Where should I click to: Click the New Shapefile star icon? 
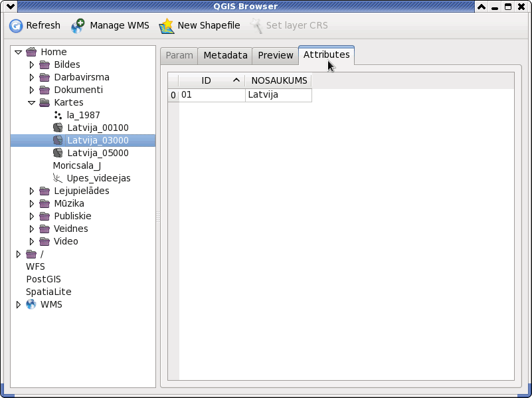tap(167, 26)
